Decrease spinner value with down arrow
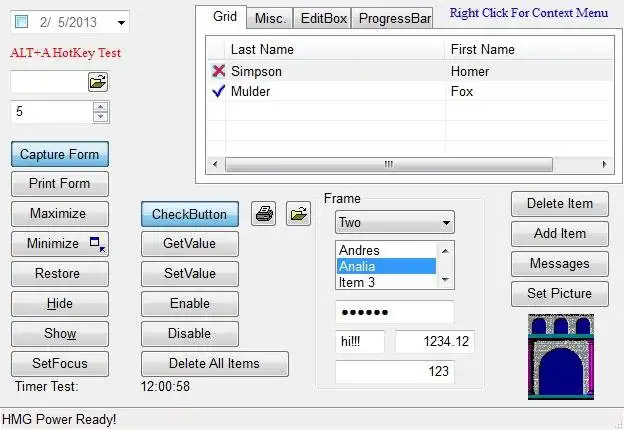Image resolution: width=624 pixels, height=430 pixels. [101, 117]
